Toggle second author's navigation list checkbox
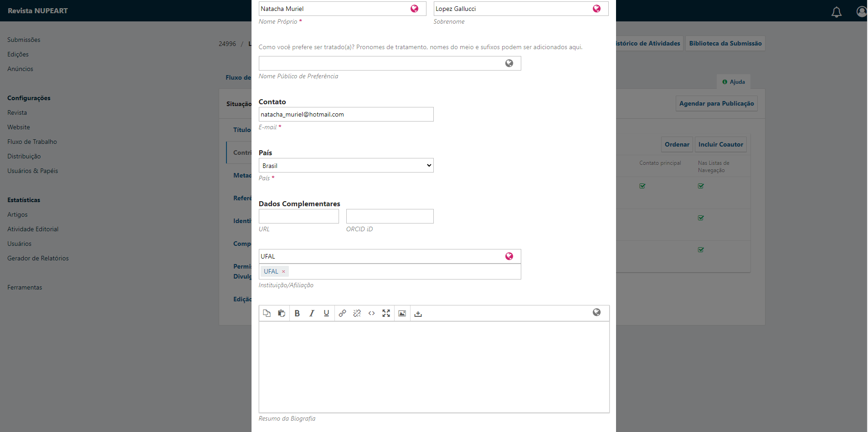Image resolution: width=868 pixels, height=432 pixels. click(x=701, y=218)
